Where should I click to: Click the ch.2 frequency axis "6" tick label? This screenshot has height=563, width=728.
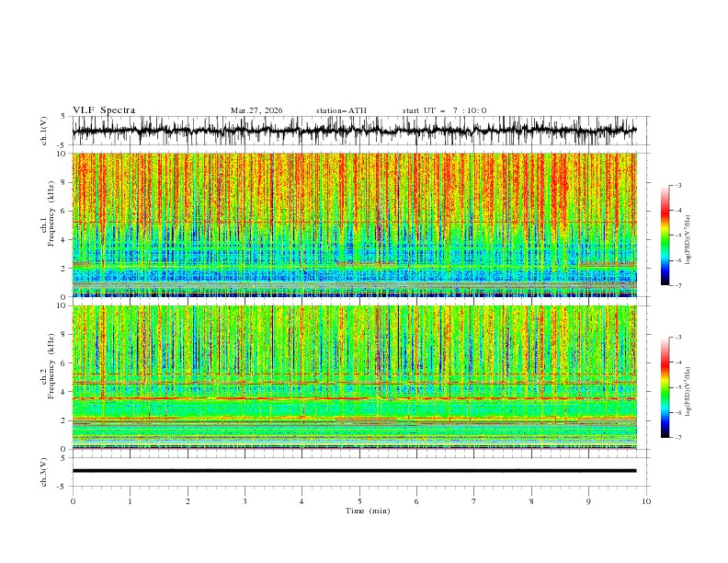click(x=64, y=362)
